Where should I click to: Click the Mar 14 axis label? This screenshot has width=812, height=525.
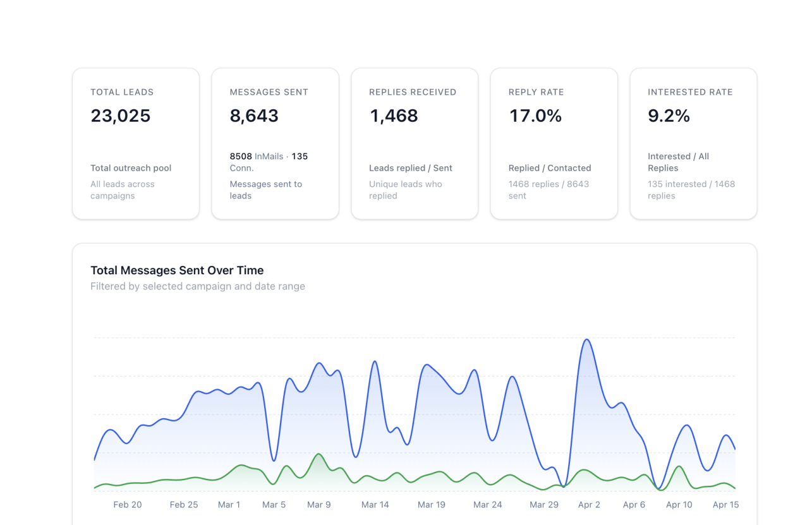point(375,505)
